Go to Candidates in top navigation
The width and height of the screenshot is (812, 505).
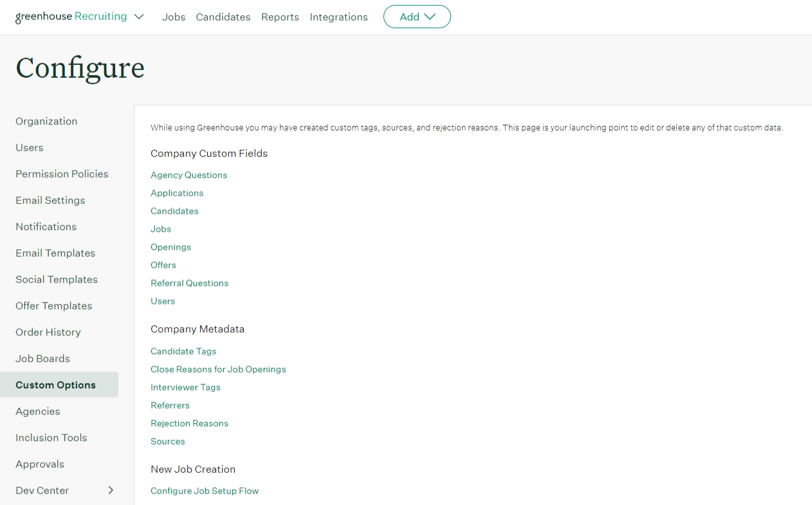pyautogui.click(x=223, y=17)
